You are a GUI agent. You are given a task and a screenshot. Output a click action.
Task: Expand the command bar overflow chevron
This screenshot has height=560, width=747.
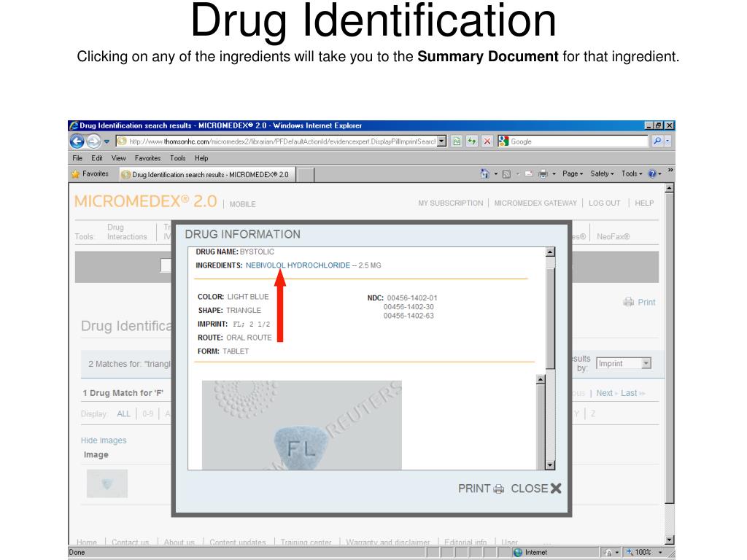[670, 170]
